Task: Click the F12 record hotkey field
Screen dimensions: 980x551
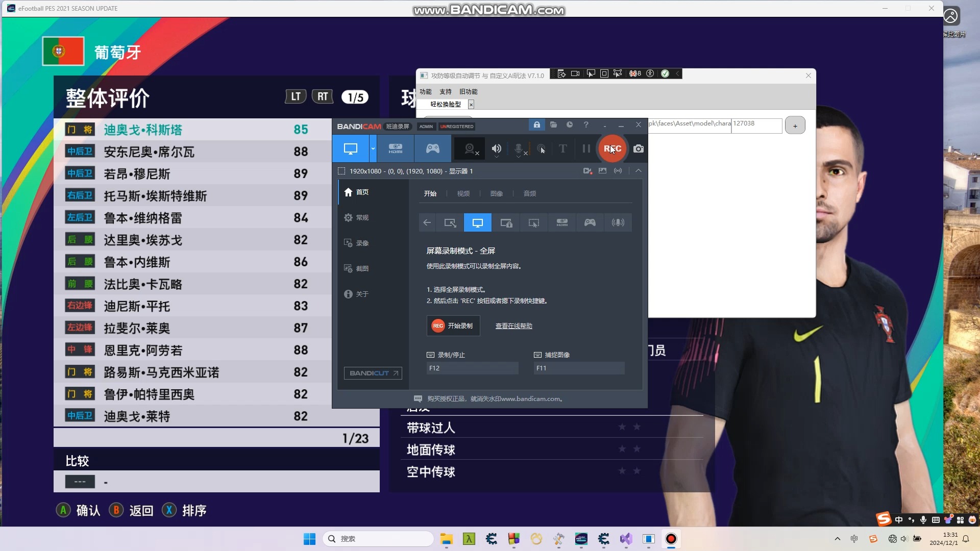Action: coord(472,368)
